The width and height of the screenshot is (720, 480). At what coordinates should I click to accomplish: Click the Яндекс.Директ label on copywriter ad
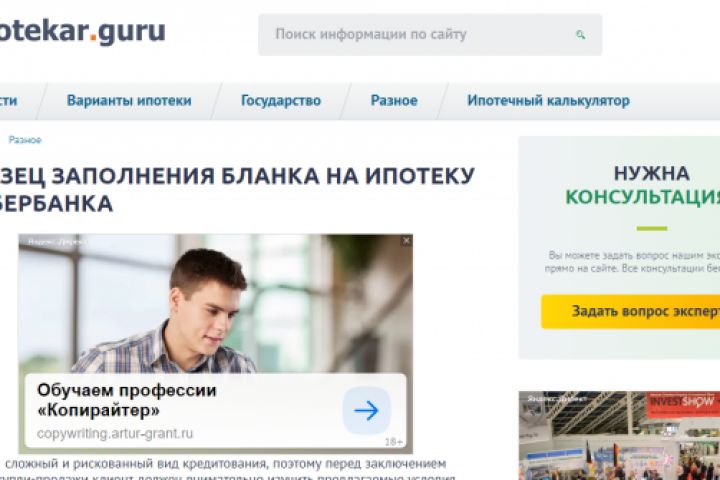(x=56, y=241)
